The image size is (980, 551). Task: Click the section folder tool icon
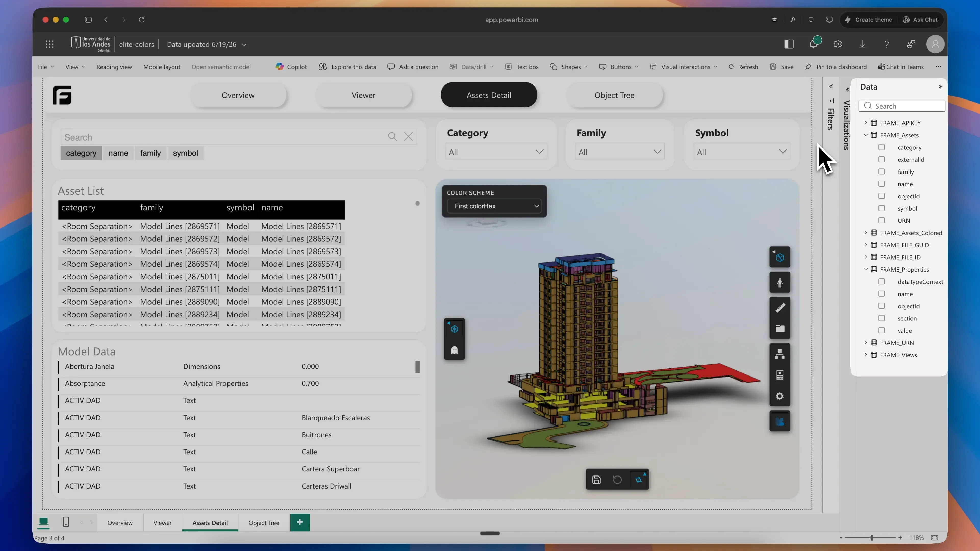780,328
